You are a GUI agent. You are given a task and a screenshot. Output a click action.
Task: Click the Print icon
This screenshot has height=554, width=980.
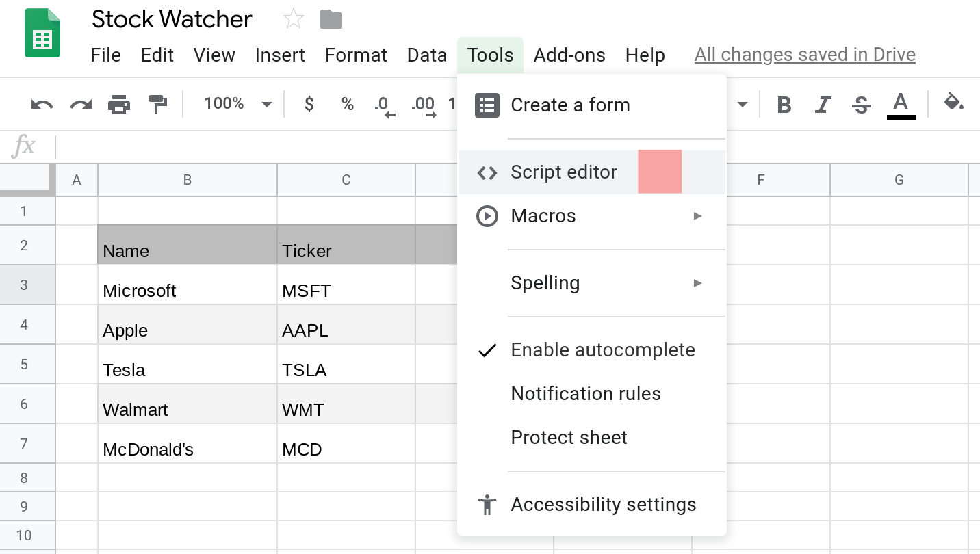pos(119,105)
